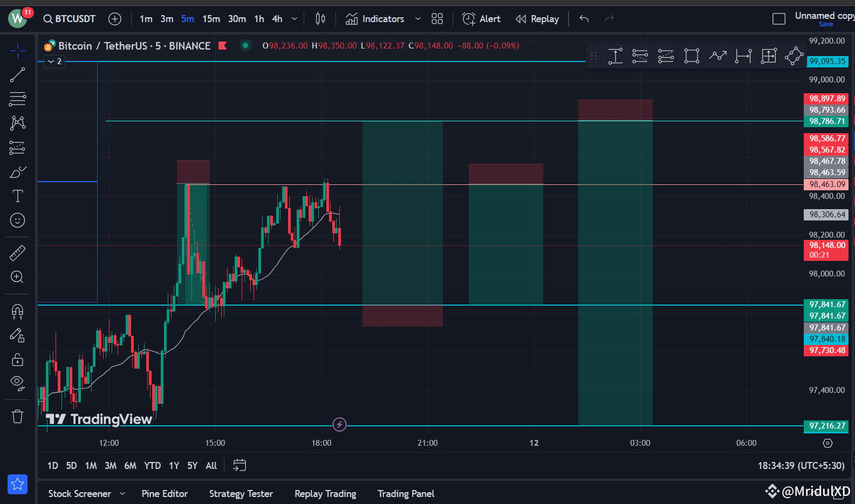Toggle stay in drawing mode
Viewport: 855px width, 504px height.
tap(17, 335)
